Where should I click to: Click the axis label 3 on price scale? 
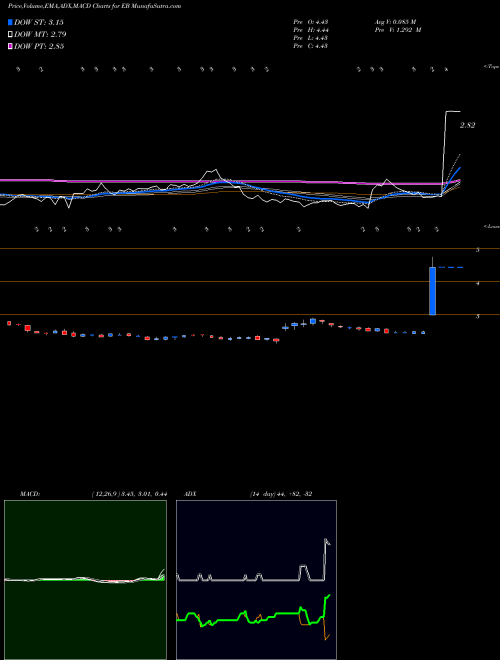coord(477,316)
